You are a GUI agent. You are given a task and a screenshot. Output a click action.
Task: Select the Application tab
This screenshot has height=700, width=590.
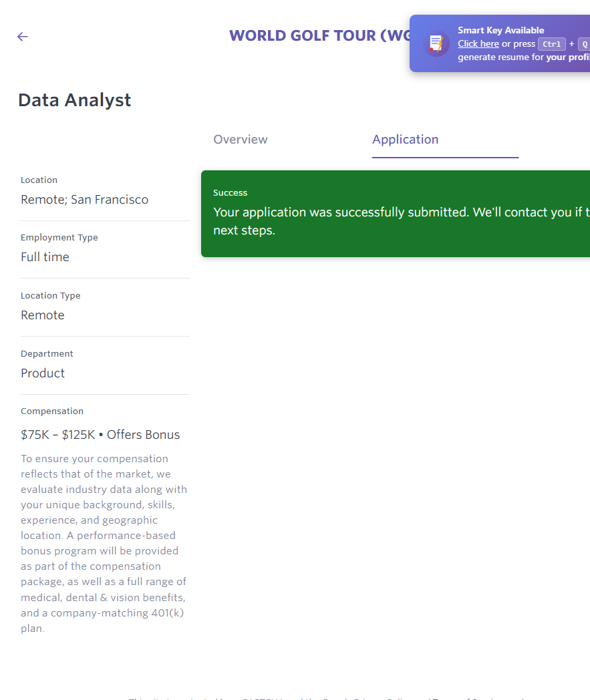point(405,140)
